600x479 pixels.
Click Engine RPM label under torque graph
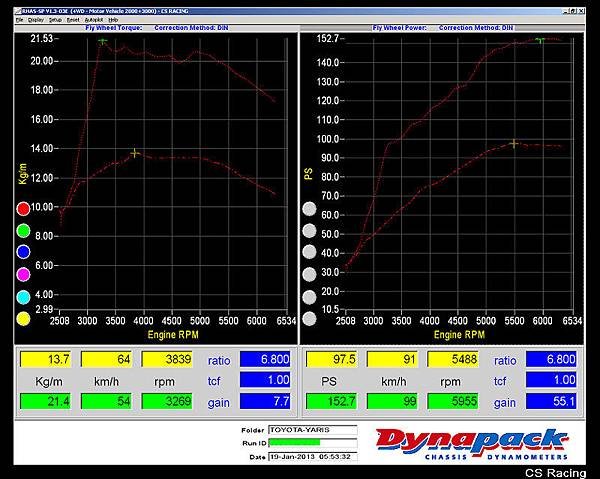[x=173, y=335]
